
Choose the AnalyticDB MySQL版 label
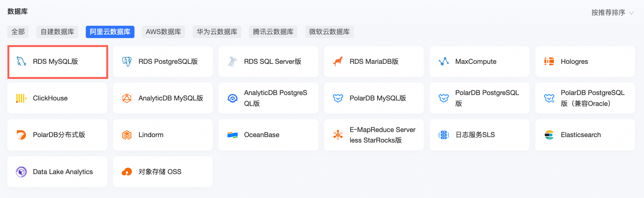click(x=171, y=98)
